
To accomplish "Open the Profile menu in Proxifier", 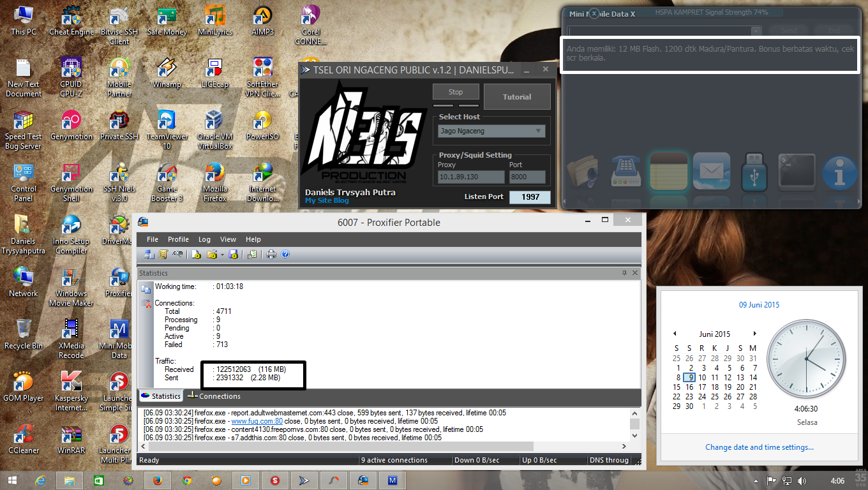I will tap(178, 239).
